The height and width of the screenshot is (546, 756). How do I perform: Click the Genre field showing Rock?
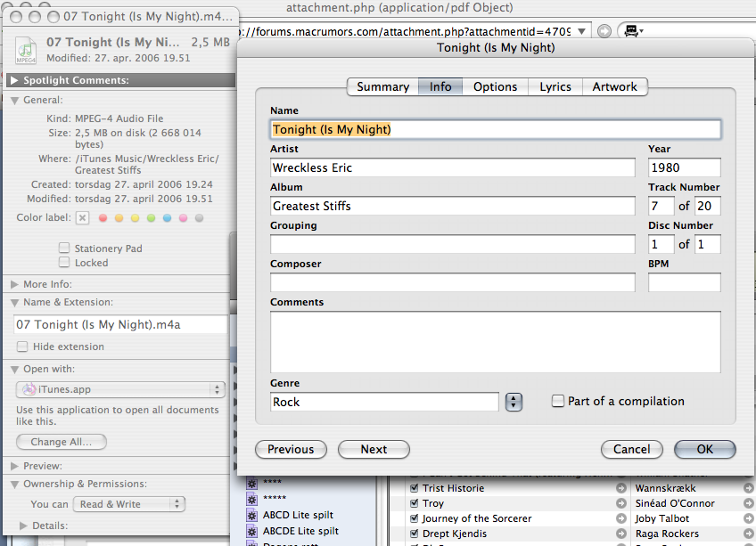point(384,402)
